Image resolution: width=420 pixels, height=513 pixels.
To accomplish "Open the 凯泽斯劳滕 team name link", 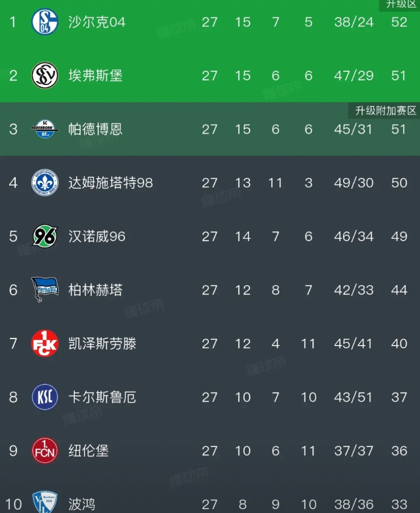I will 102,344.
